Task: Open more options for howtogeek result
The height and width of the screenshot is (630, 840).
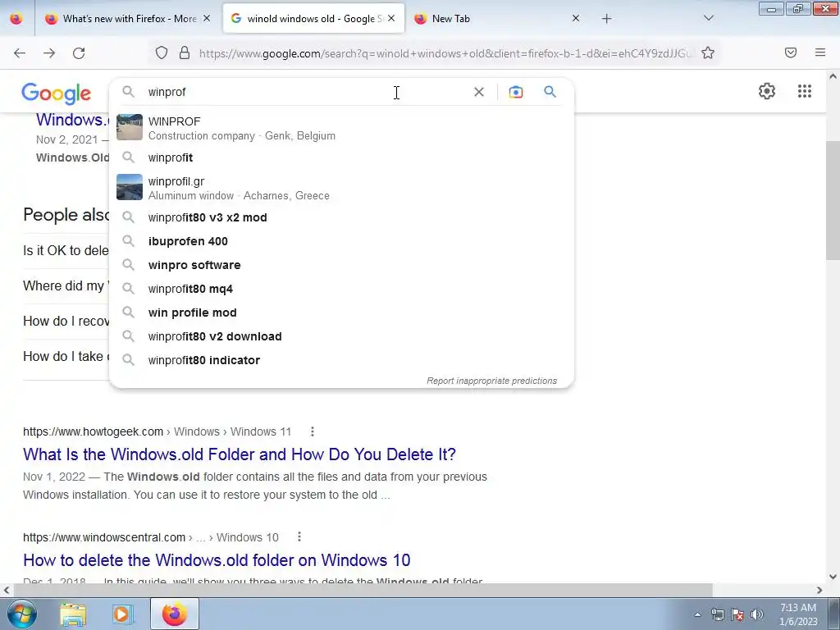Action: 313,431
